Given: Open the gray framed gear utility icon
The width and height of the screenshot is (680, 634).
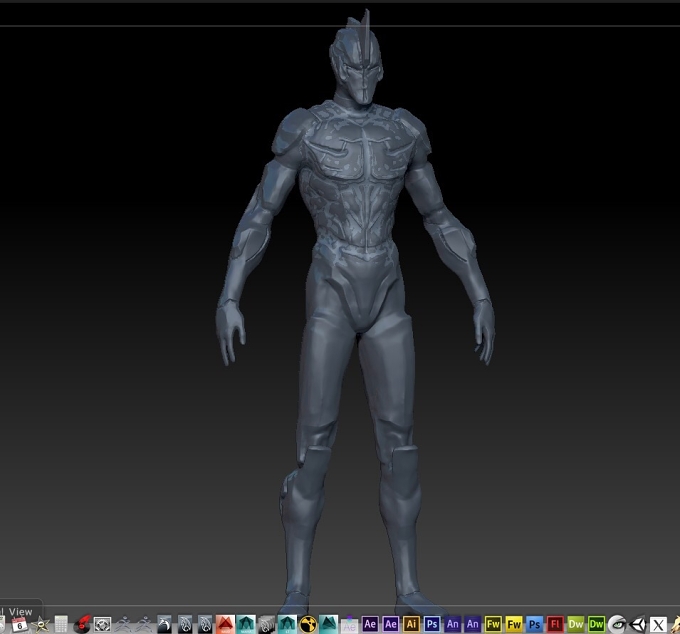Looking at the screenshot, I should pos(103,625).
